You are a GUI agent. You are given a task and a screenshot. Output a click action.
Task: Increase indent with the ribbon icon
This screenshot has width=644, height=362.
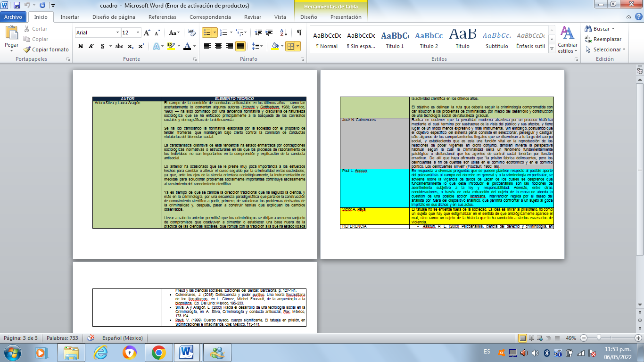pyautogui.click(x=269, y=33)
